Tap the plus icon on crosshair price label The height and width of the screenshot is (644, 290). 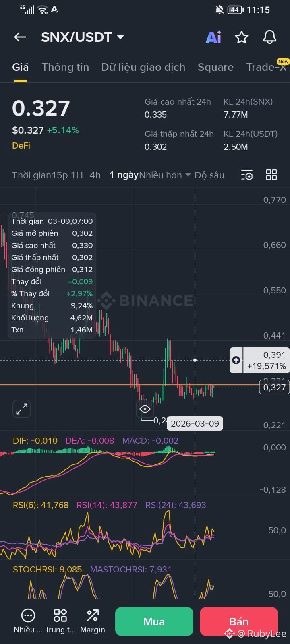coord(236,360)
